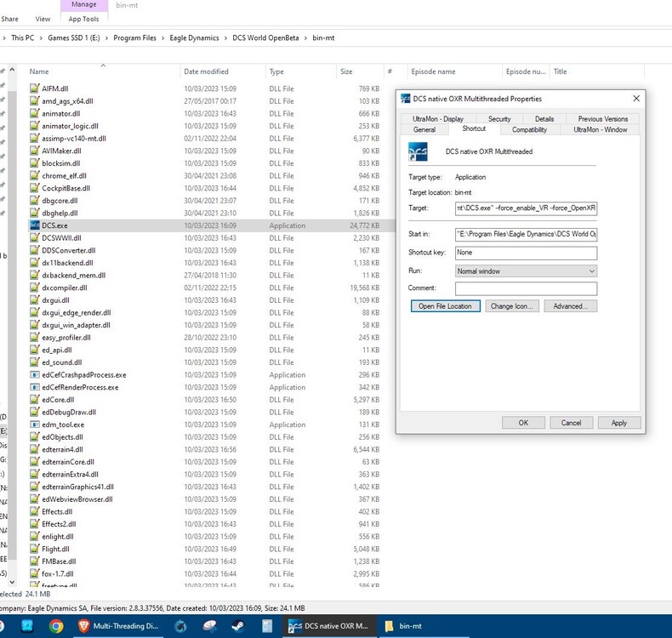Expand breadcrumb arrow after DCS World OpenBeta
The image size is (672, 638).
click(305, 38)
